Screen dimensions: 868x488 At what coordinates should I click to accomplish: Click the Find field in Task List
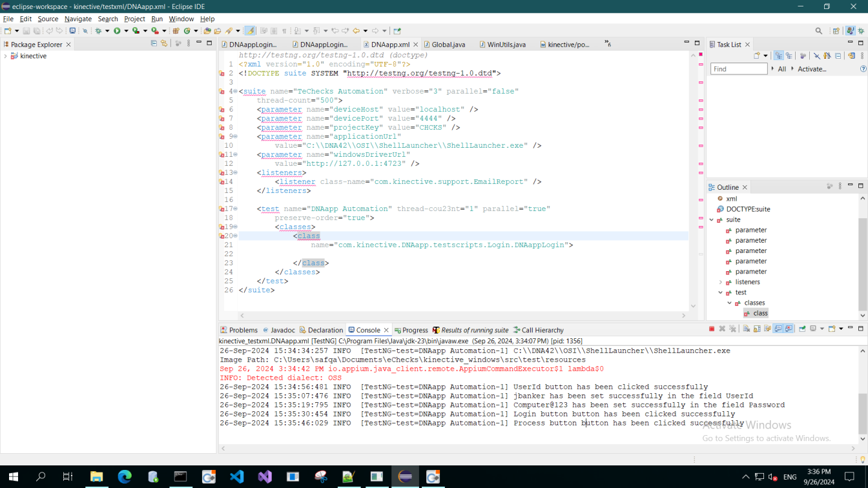738,69
